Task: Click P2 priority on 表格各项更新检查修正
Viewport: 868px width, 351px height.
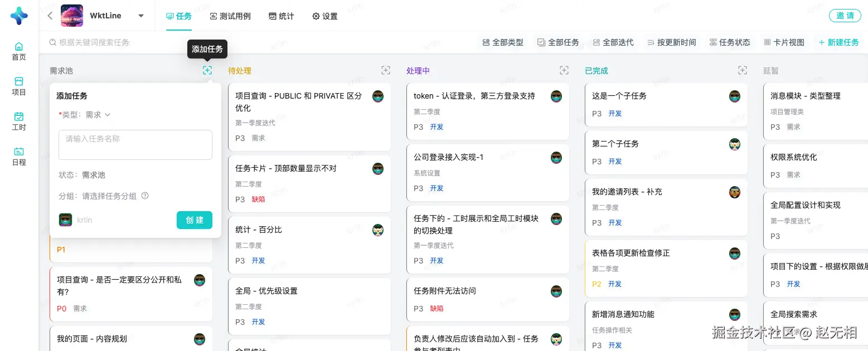Action: [x=597, y=284]
